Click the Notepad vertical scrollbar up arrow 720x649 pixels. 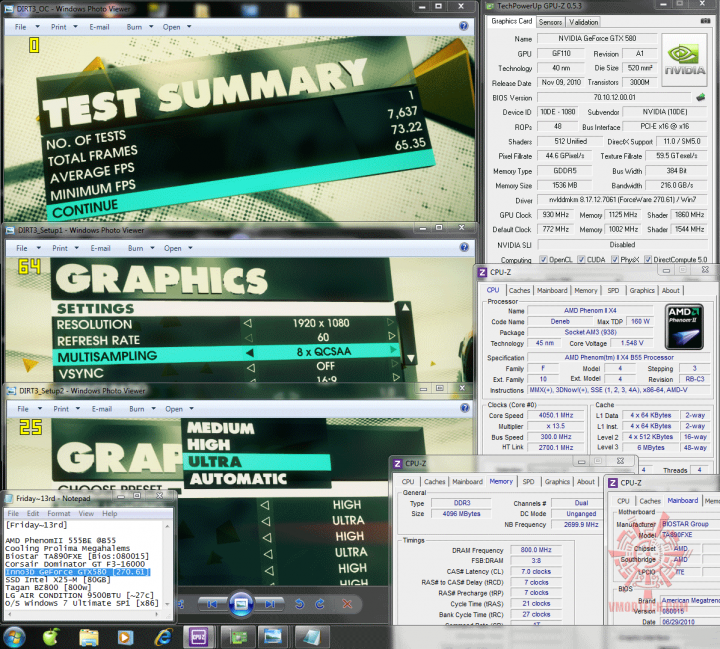pyautogui.click(x=167, y=526)
